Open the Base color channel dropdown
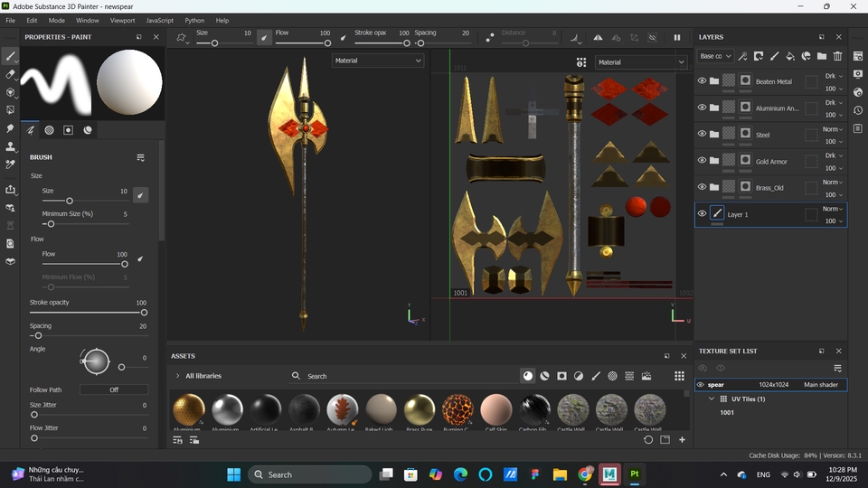Viewport: 868px width, 488px height. [715, 56]
